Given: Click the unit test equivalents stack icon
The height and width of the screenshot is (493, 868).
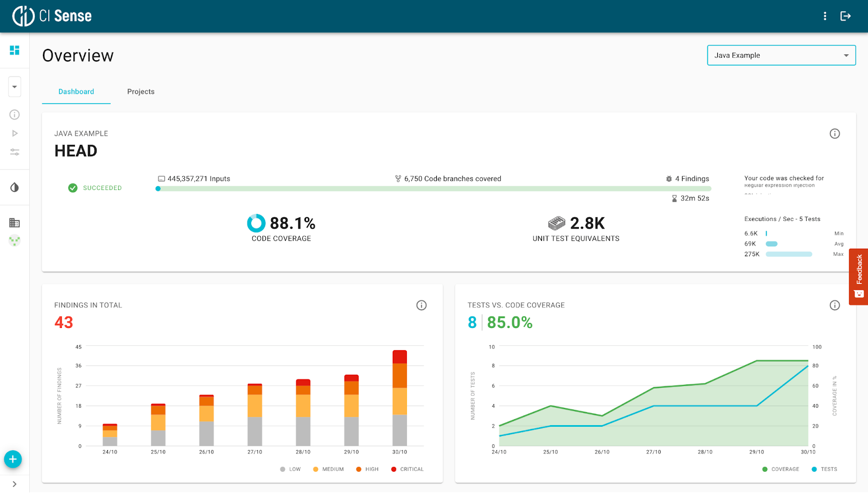Looking at the screenshot, I should [557, 223].
